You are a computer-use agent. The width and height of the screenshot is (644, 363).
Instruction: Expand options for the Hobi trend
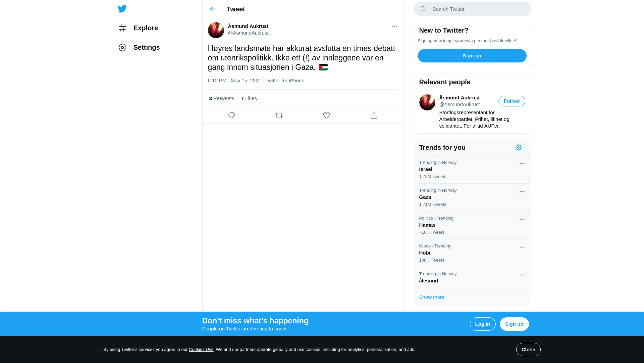(522, 247)
